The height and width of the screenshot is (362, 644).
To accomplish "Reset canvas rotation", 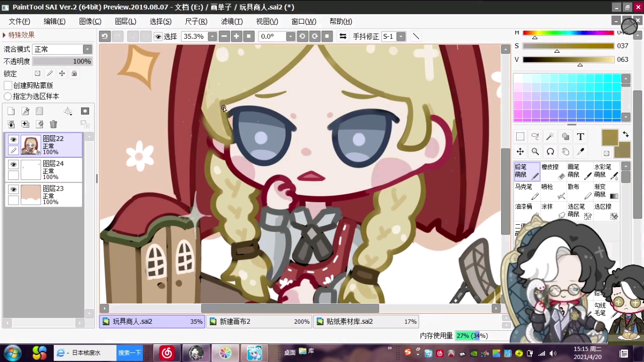I will click(x=327, y=36).
